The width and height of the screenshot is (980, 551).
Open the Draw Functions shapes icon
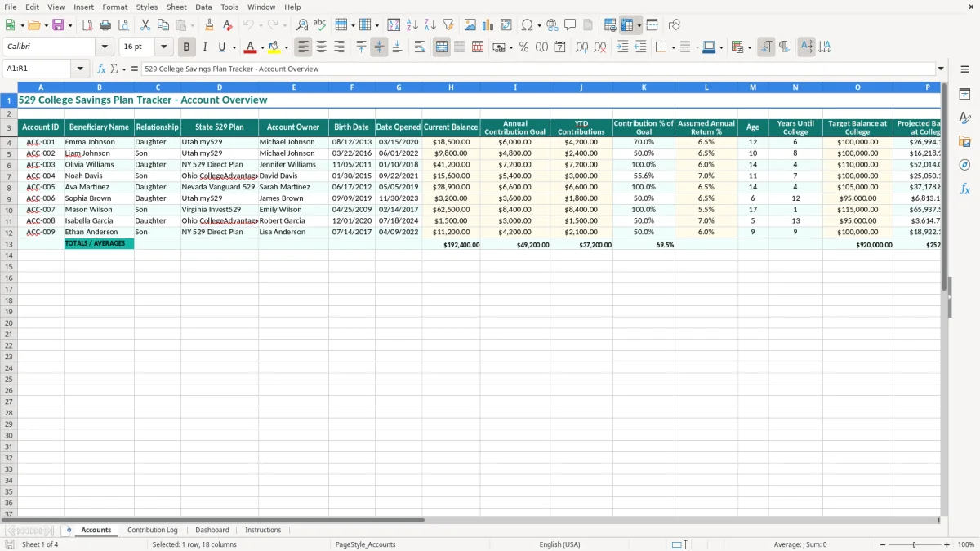(x=675, y=25)
